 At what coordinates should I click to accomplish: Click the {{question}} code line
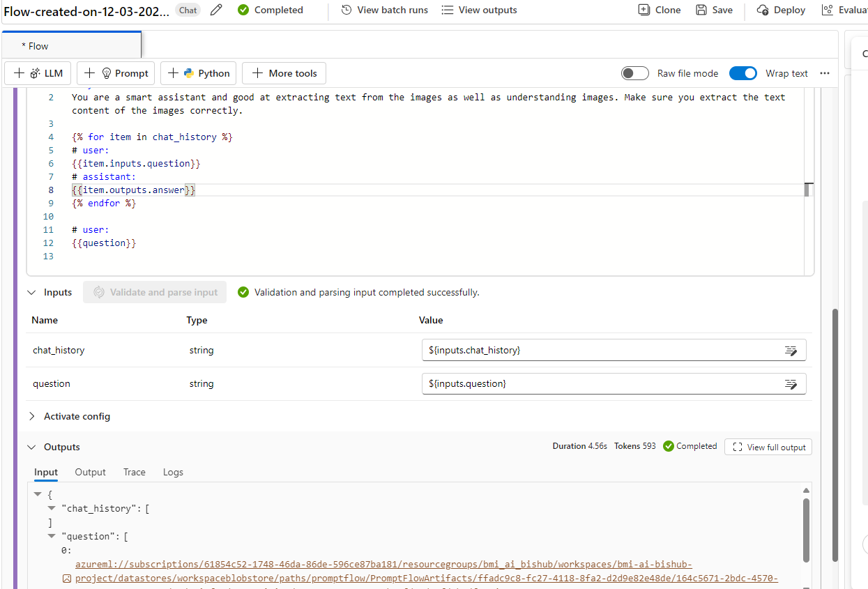pos(104,243)
